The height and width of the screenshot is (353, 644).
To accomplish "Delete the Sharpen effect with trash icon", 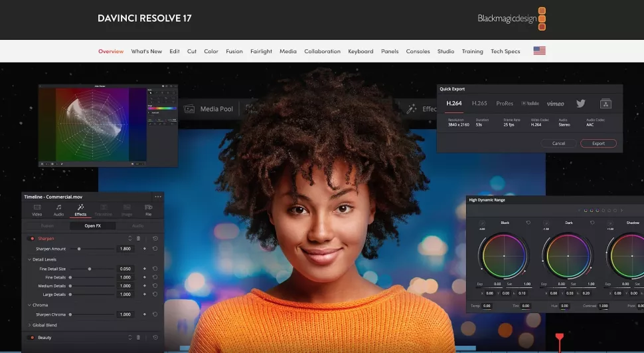I will pyautogui.click(x=138, y=238).
